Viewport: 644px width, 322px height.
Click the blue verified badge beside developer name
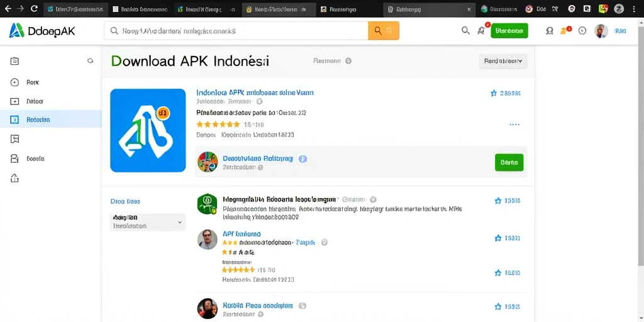303,158
